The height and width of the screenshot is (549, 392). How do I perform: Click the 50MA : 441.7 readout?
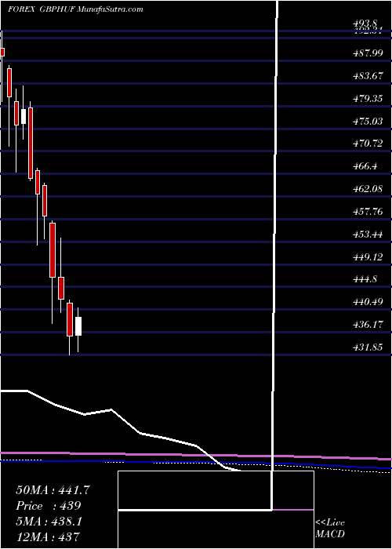coord(53,490)
